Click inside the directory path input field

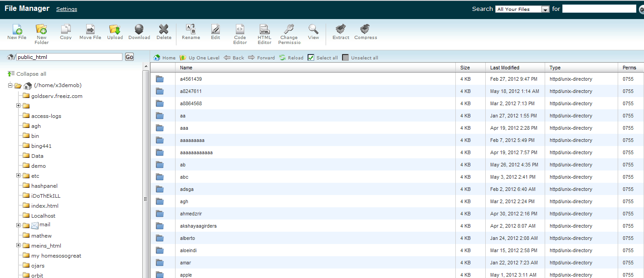68,57
